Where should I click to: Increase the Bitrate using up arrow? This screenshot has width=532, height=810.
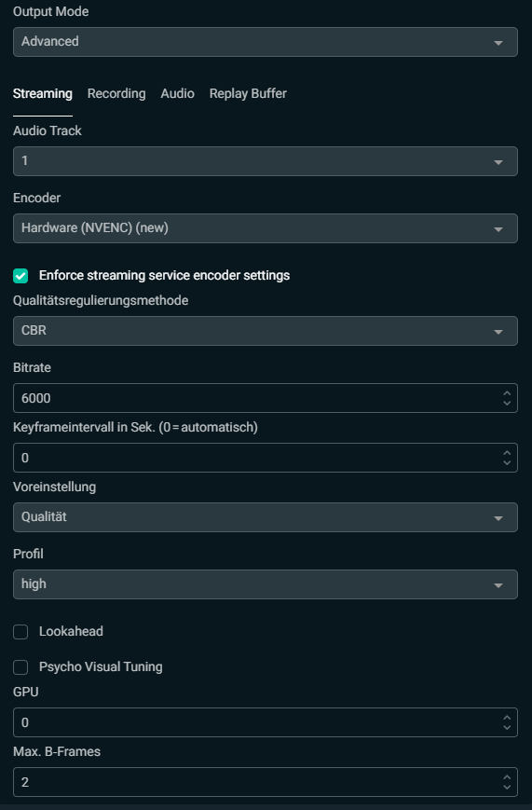(507, 393)
